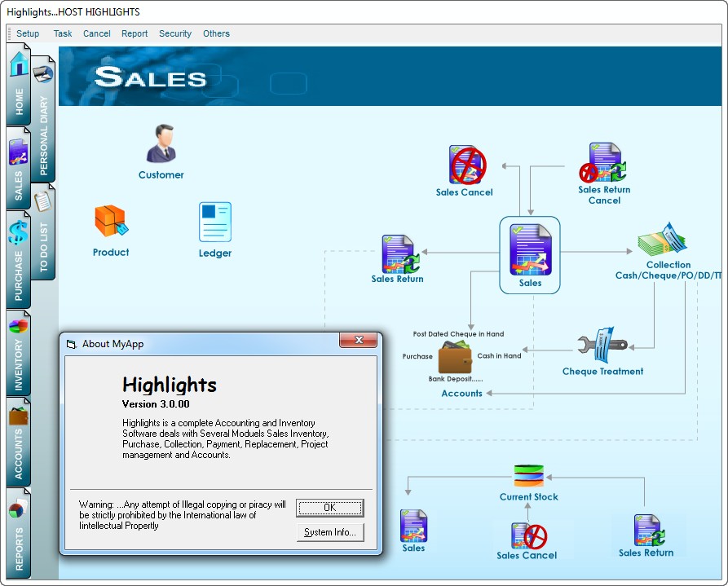Open the Setup menu

[28, 33]
